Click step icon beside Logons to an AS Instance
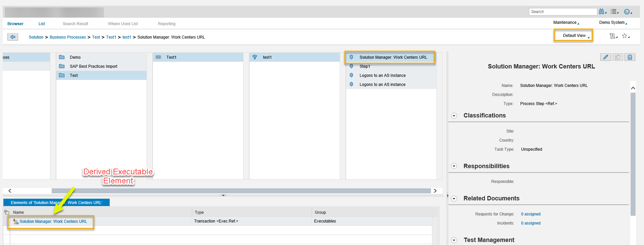 352,75
